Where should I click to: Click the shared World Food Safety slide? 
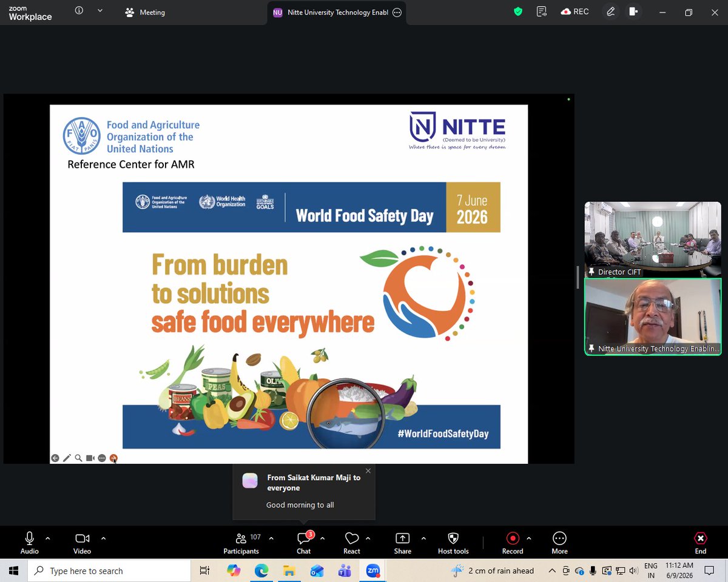tap(289, 284)
